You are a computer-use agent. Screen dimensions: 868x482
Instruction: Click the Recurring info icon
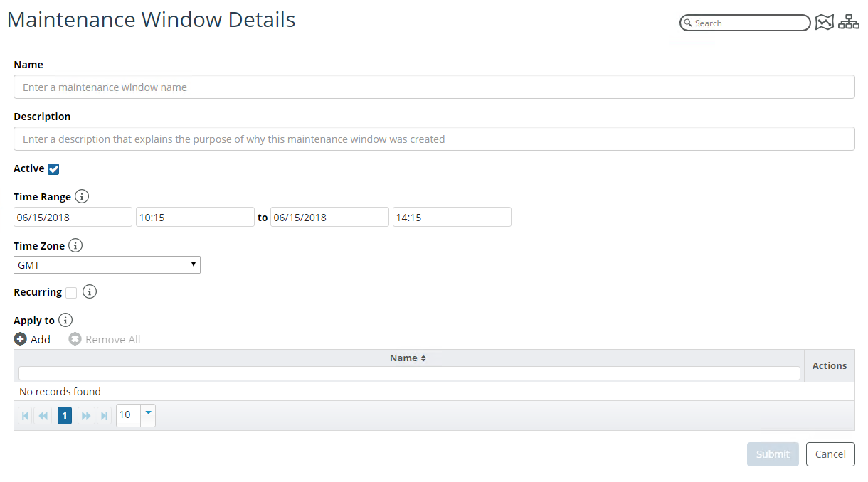[x=90, y=291]
